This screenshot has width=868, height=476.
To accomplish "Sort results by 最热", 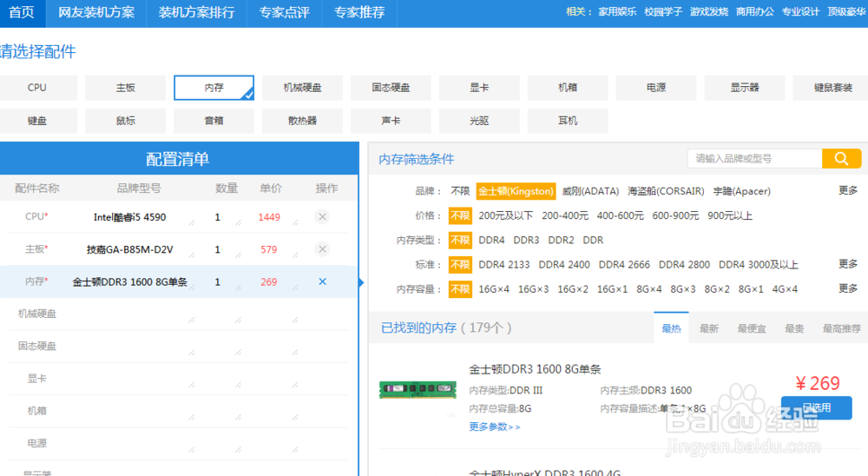I will point(671,328).
